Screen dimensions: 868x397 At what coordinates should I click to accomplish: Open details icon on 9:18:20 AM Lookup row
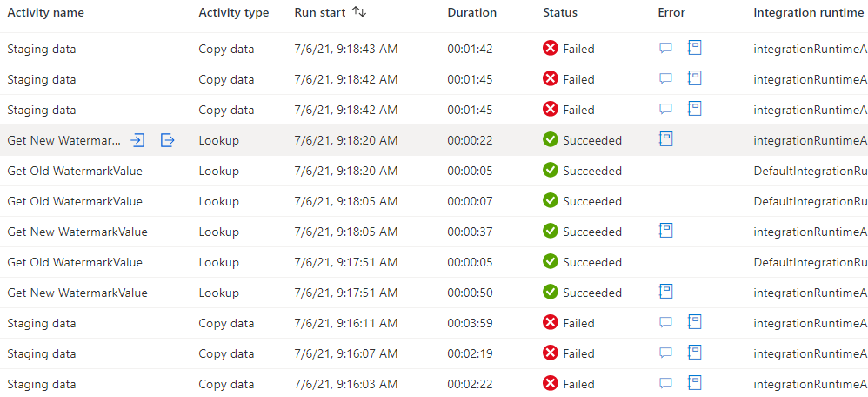(666, 139)
